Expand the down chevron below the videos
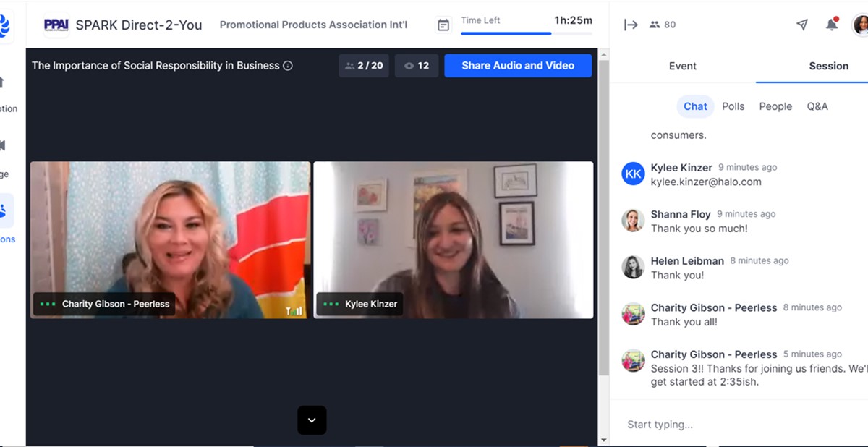The height and width of the screenshot is (447, 868). [x=312, y=420]
